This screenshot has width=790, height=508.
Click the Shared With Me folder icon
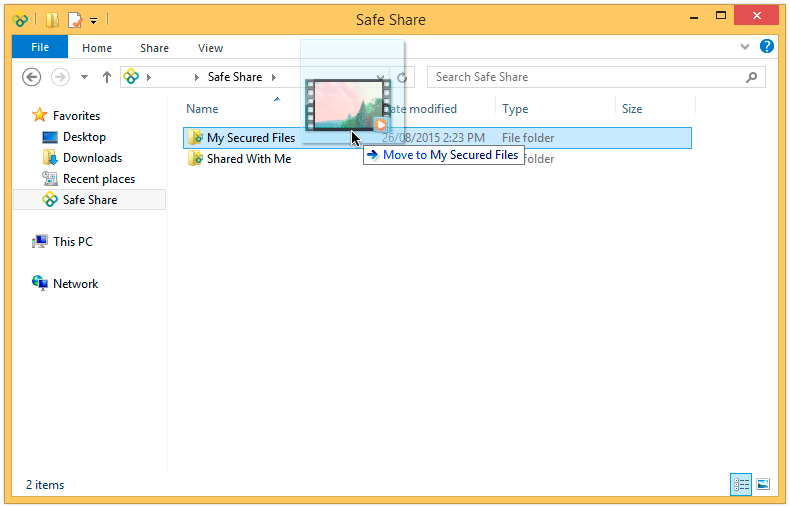[x=195, y=159]
